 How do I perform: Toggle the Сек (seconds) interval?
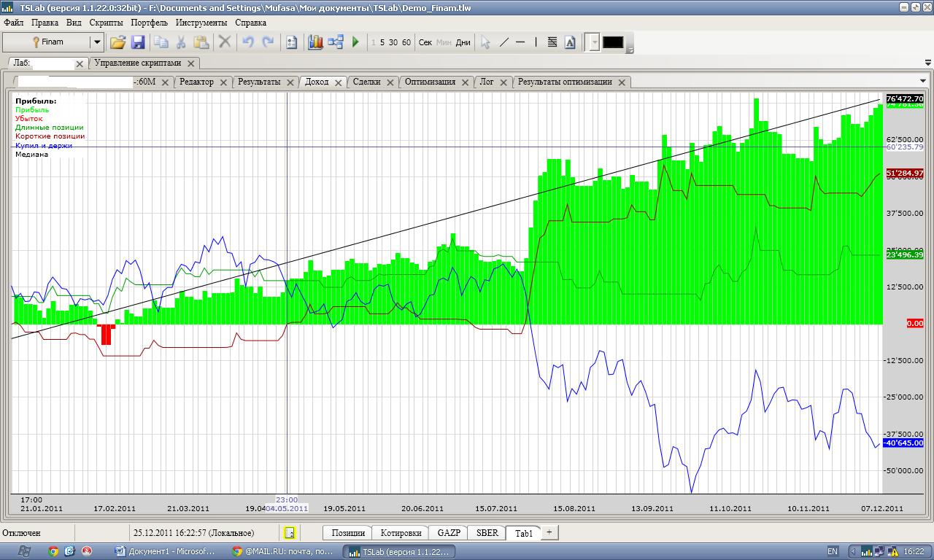tap(425, 42)
